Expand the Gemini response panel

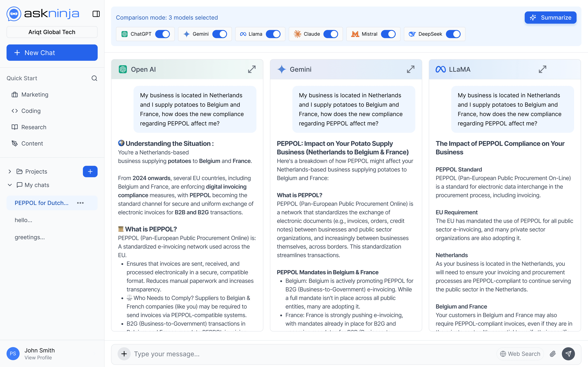click(410, 69)
